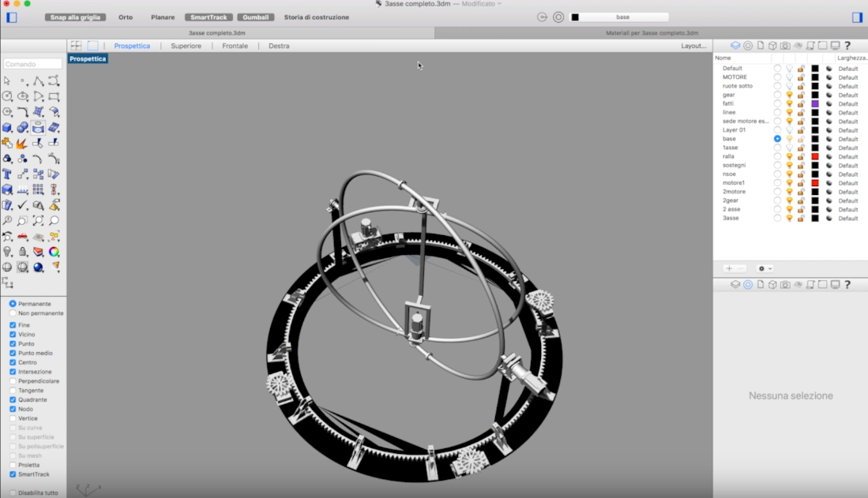
Task: Enable the Planare button
Action: 163,17
